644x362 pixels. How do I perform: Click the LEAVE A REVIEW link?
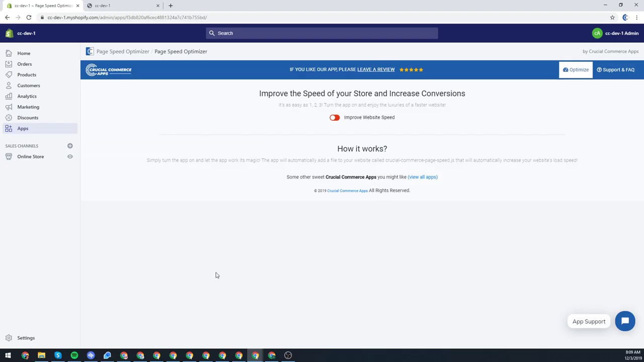click(376, 69)
